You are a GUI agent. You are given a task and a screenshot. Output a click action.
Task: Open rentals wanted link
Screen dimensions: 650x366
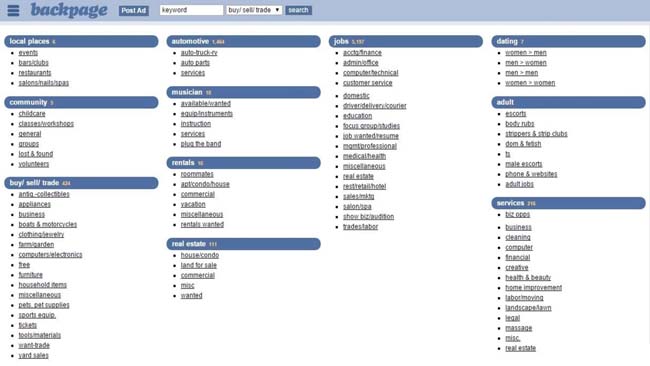(x=202, y=225)
